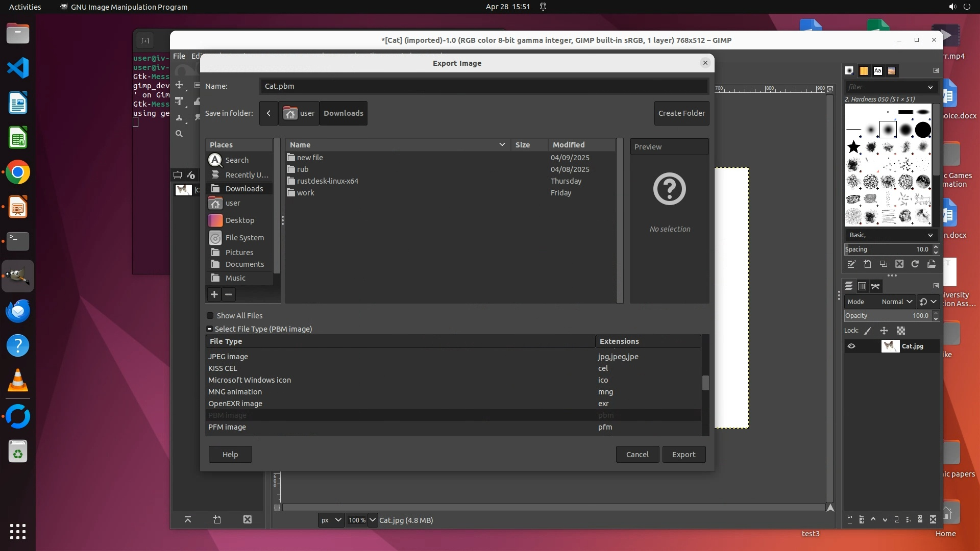Click the plus icon to add a bookmark
980x551 pixels.
coord(214,294)
